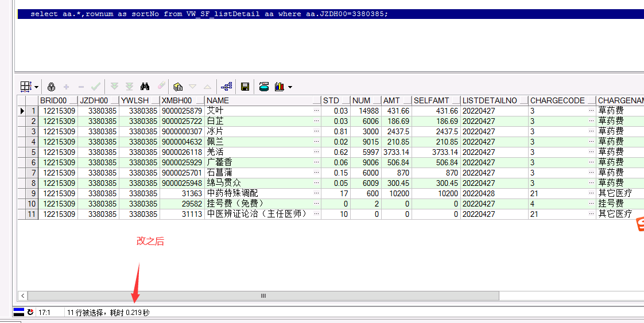Click the blue-black status flag icon
644x323 pixels.
[19, 312]
